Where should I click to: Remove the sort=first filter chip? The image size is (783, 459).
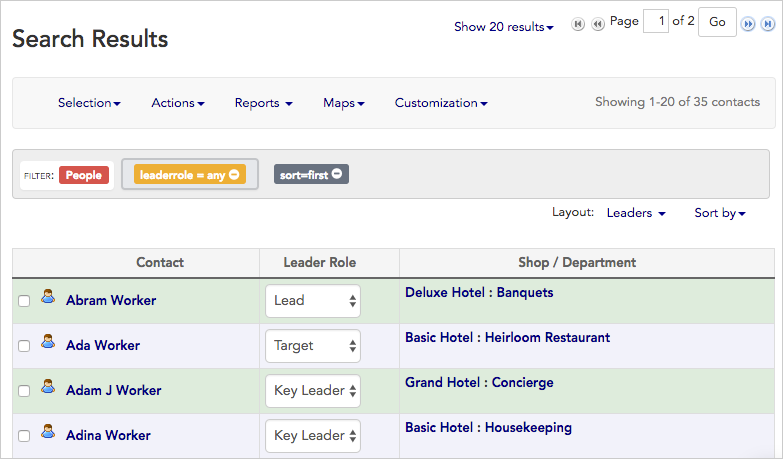point(337,174)
